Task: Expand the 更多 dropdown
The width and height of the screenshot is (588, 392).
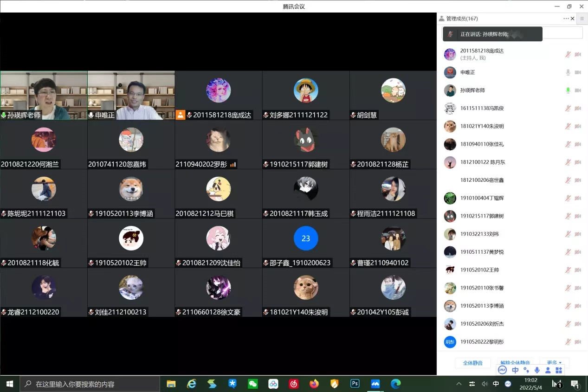Action: point(554,363)
